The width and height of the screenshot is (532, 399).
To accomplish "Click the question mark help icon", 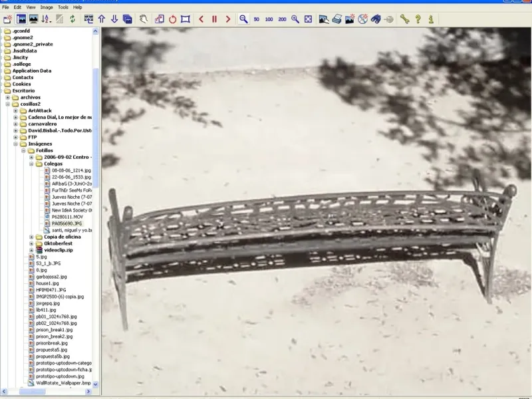I will coord(418,19).
